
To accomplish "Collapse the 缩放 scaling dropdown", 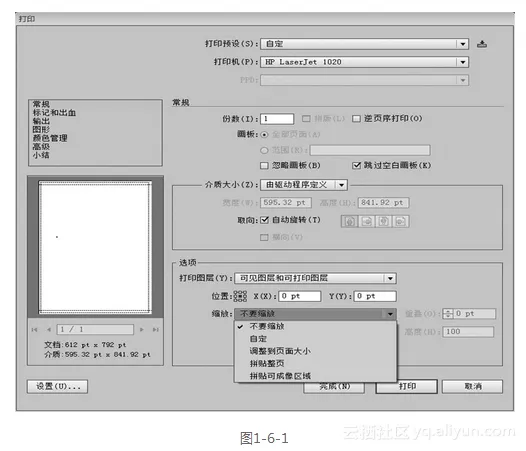I will tap(315, 314).
